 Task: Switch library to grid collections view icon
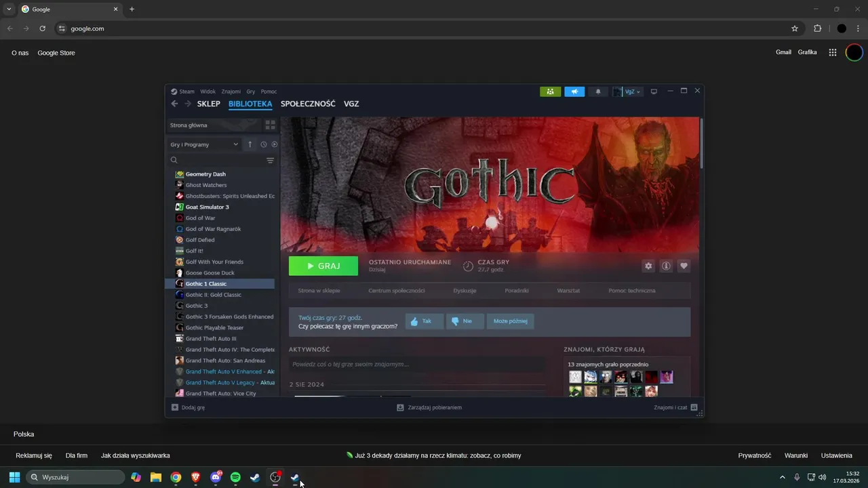(x=270, y=125)
